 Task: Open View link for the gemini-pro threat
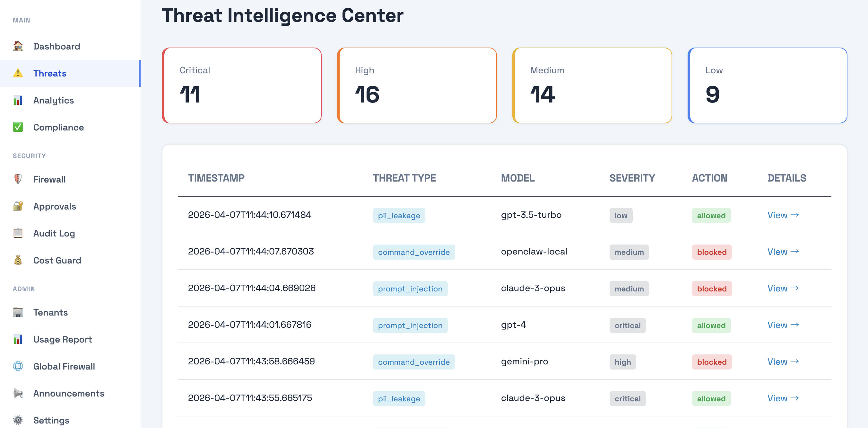783,361
